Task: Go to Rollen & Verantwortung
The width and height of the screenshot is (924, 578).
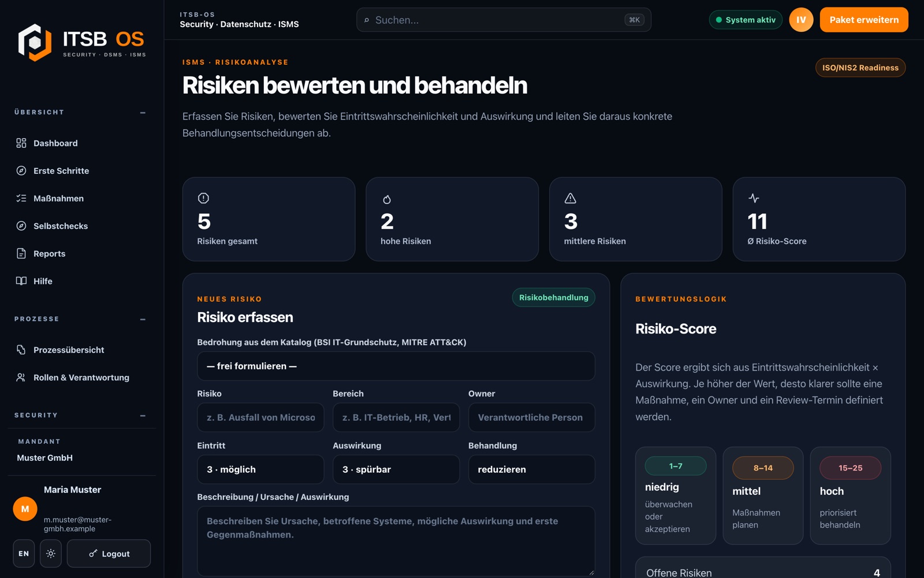Action: point(81,377)
